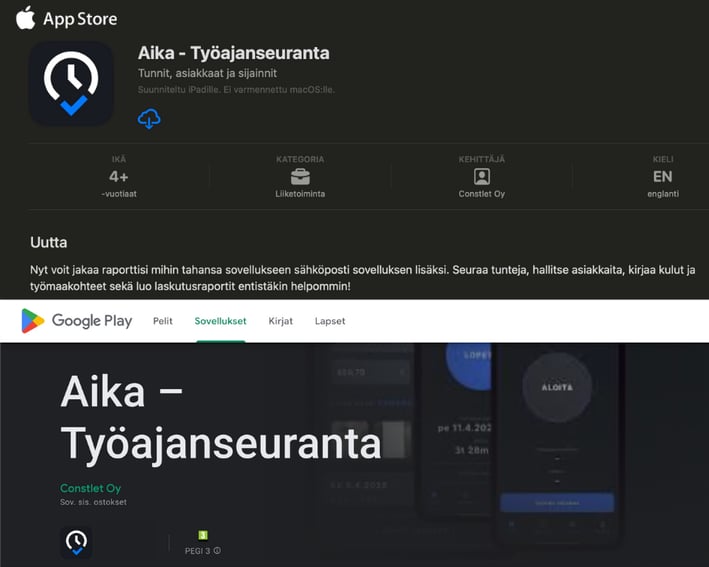Click the release notes paragraph starting "Nyt voit jakaa"

click(363, 278)
